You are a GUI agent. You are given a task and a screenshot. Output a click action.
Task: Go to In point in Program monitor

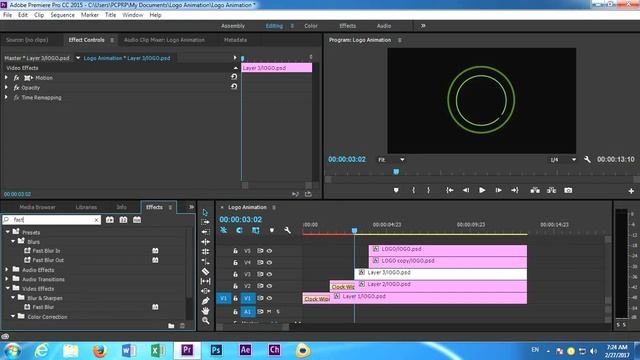(449, 190)
